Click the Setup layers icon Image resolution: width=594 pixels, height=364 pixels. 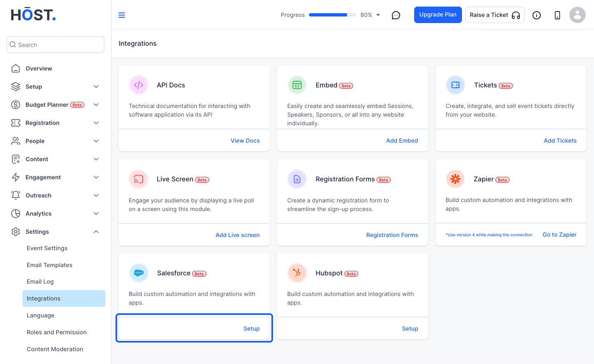click(x=16, y=87)
